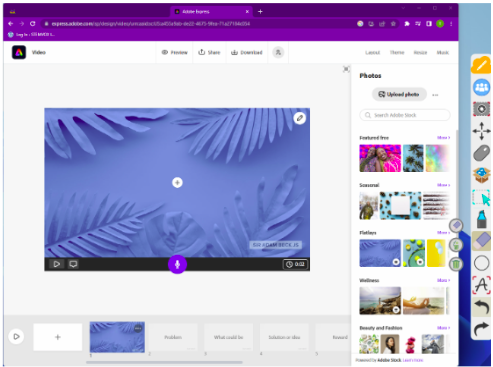Image resolution: width=493 pixels, height=367 pixels.
Task: Select the eraser tool in side toolbar
Action: (x=481, y=241)
